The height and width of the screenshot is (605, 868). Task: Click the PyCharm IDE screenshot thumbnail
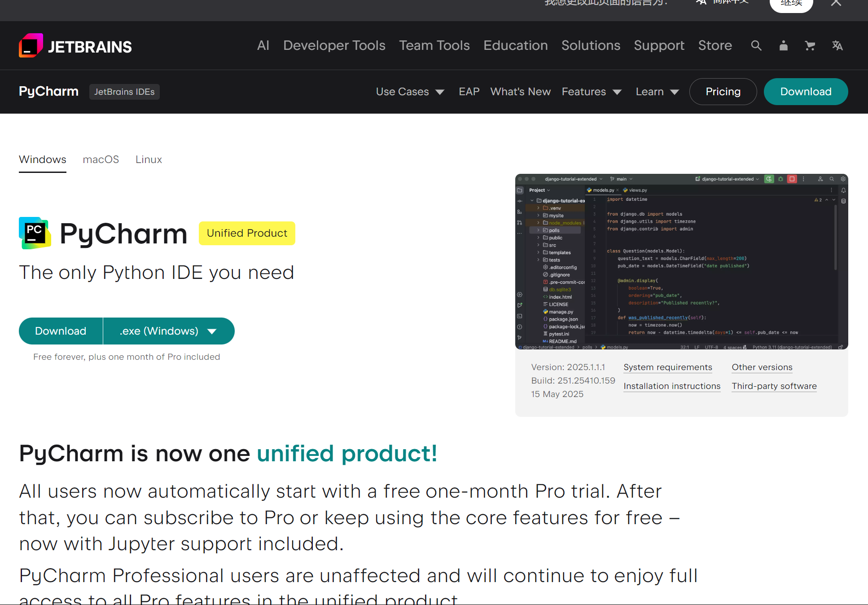(x=681, y=261)
